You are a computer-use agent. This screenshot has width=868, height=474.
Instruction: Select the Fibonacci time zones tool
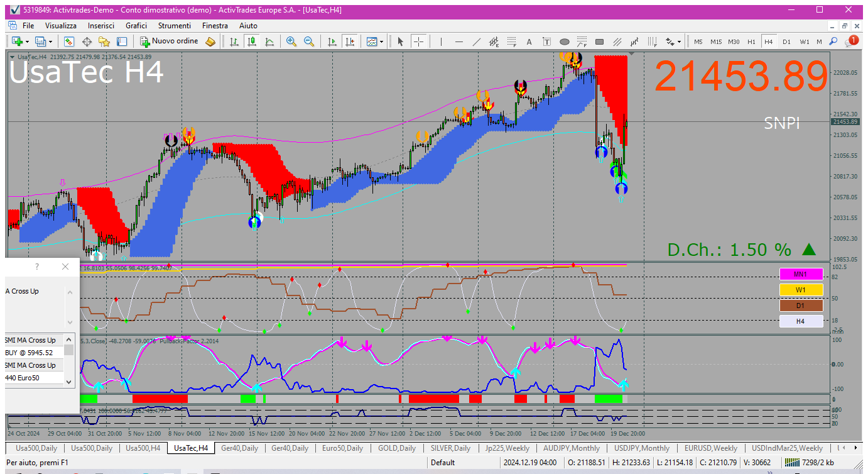click(653, 41)
